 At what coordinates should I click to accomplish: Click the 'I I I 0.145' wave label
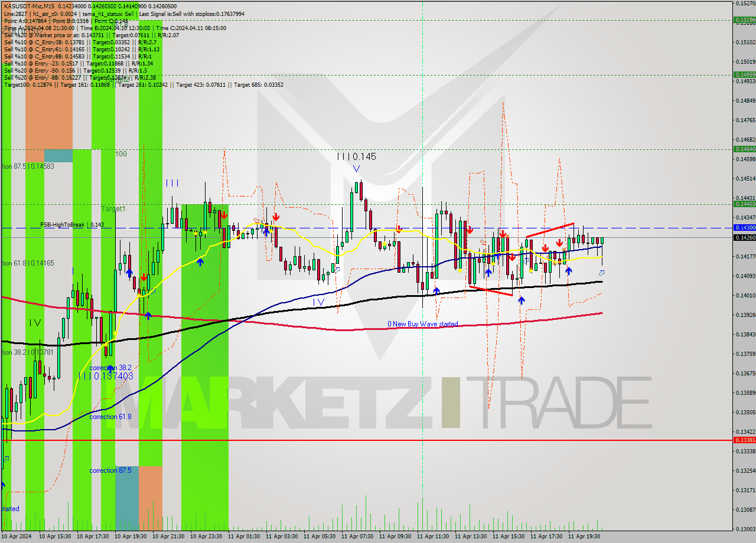[x=356, y=157]
